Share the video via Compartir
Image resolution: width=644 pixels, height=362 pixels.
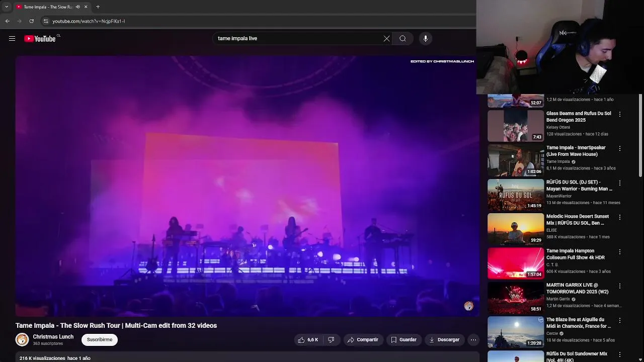(363, 340)
